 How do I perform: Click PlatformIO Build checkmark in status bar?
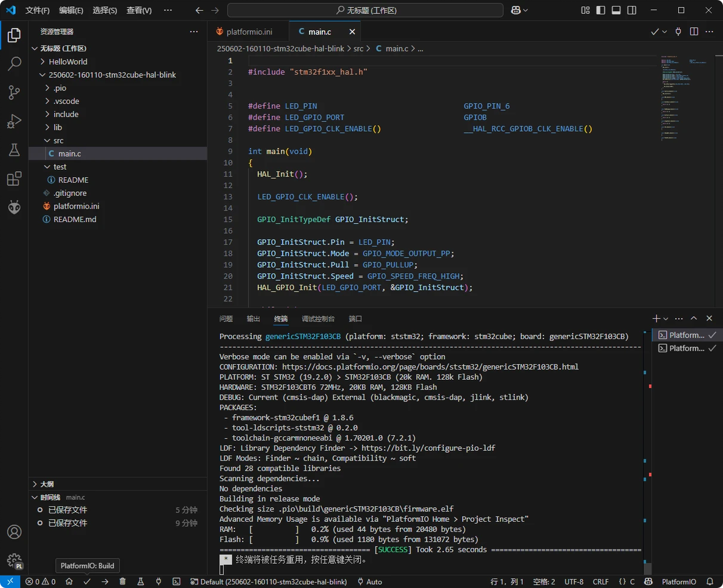(x=87, y=581)
